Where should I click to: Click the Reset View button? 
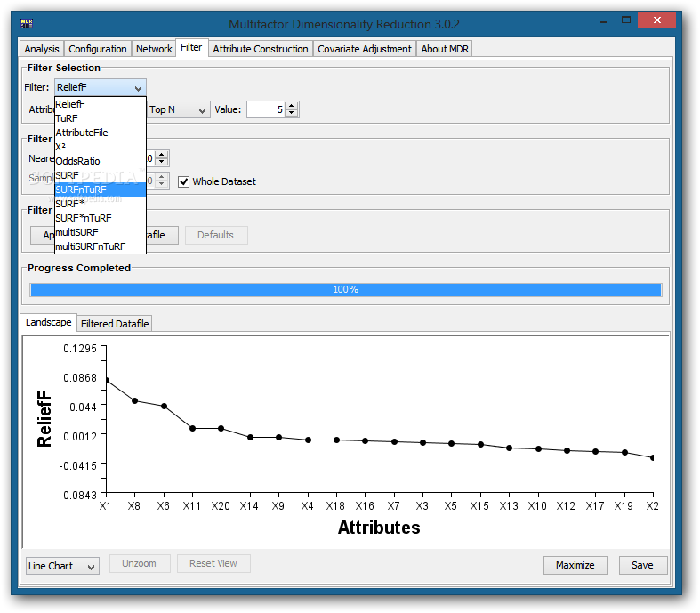coord(213,563)
